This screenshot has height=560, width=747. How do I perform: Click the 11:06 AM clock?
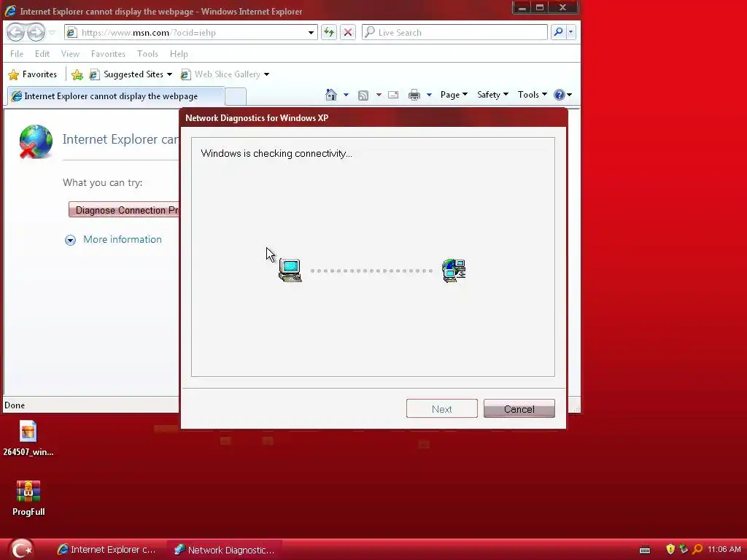tap(724, 549)
